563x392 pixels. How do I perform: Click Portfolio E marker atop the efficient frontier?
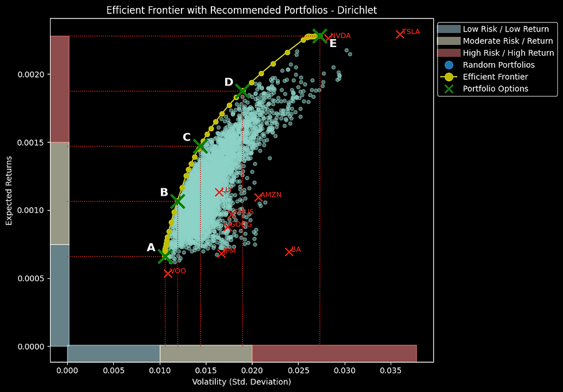click(320, 35)
